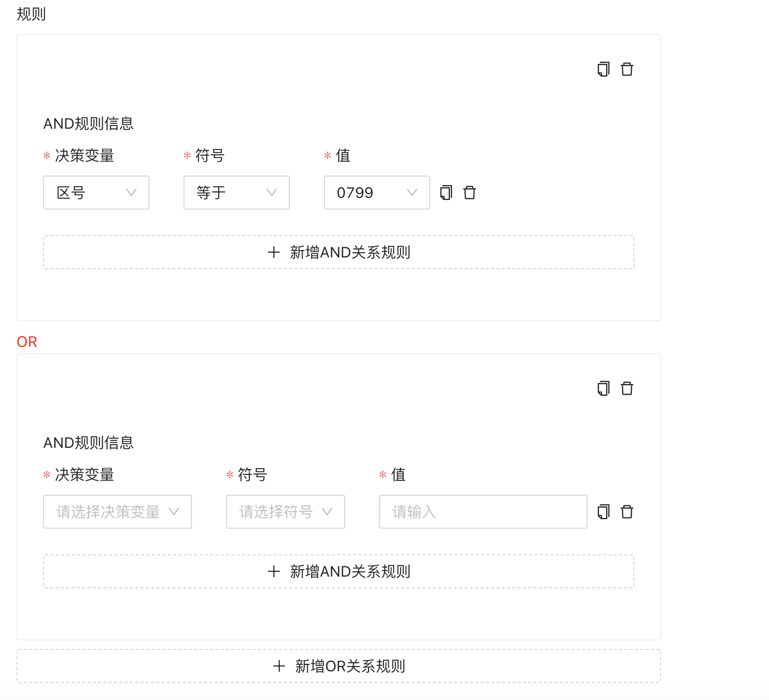Click the 请输入 value input field
This screenshot has height=700, width=769.
(x=482, y=512)
